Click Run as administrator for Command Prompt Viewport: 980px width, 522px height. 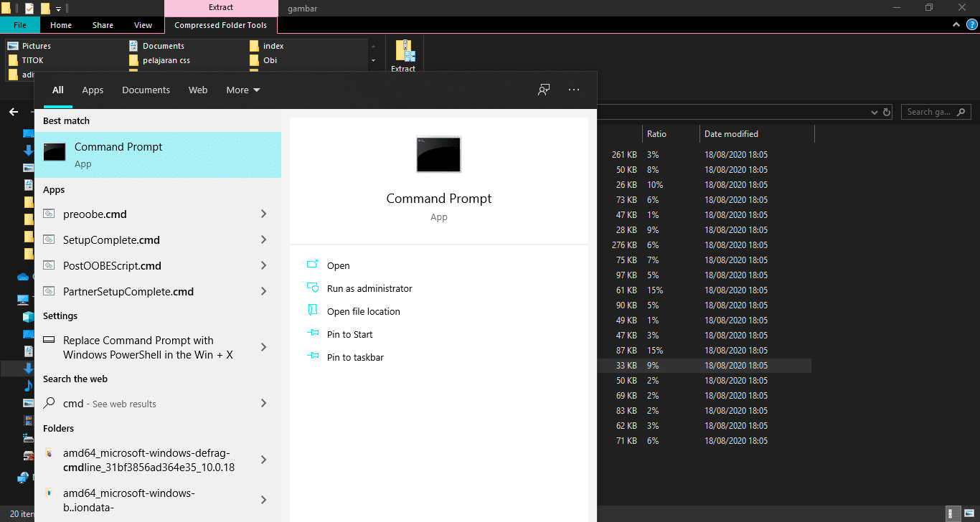[369, 288]
